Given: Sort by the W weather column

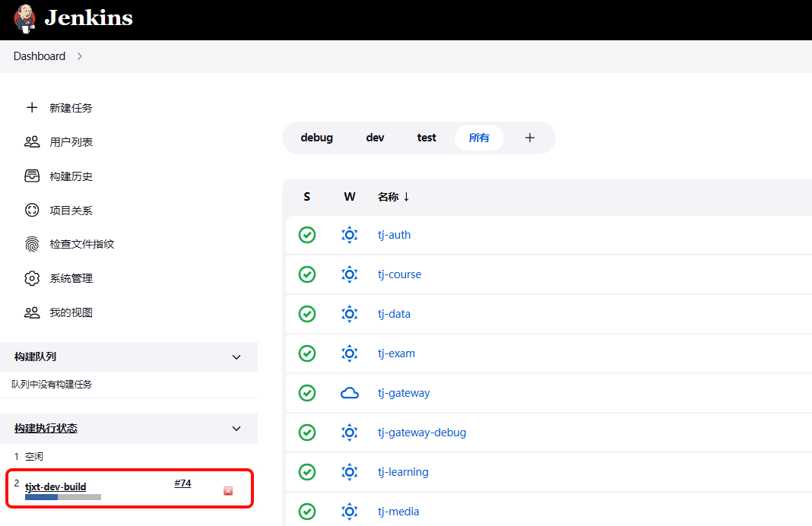Looking at the screenshot, I should (350, 197).
